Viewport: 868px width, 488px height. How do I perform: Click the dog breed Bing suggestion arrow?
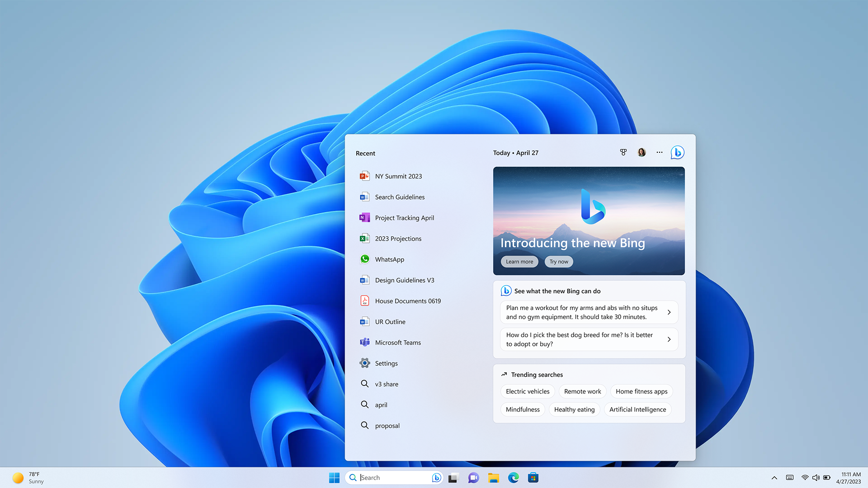tap(669, 339)
